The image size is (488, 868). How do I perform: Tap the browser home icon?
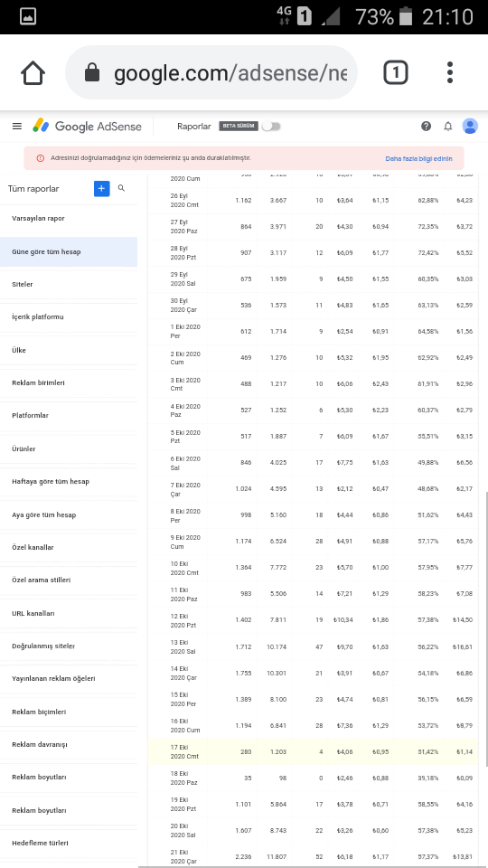(x=33, y=72)
